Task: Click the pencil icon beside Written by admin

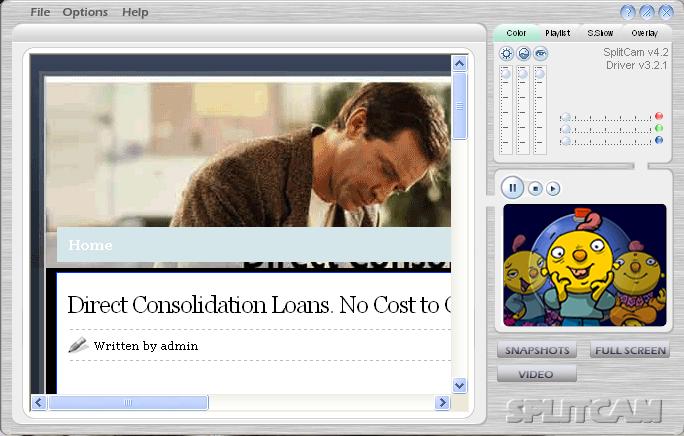Action: coord(78,345)
